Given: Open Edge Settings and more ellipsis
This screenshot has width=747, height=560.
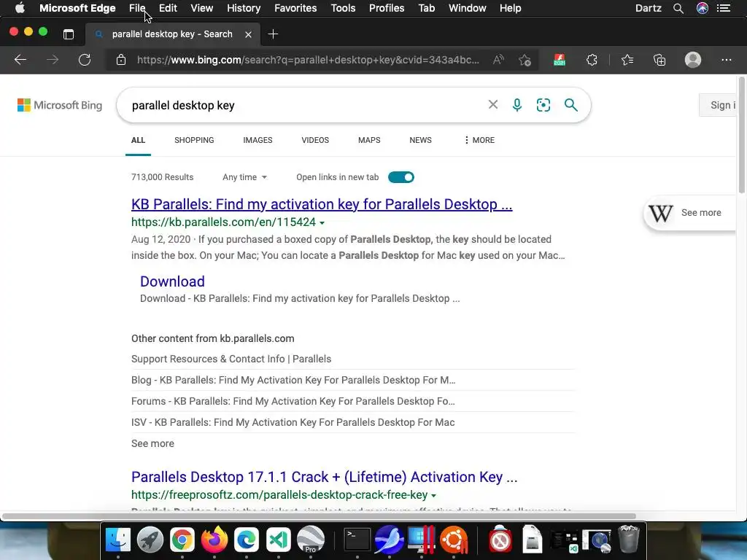Looking at the screenshot, I should [726, 60].
